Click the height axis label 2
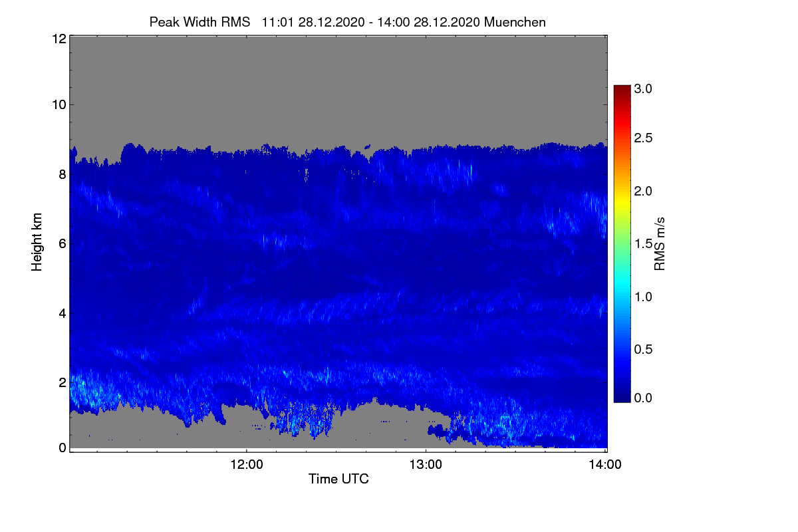The height and width of the screenshot is (532, 798). click(x=63, y=382)
